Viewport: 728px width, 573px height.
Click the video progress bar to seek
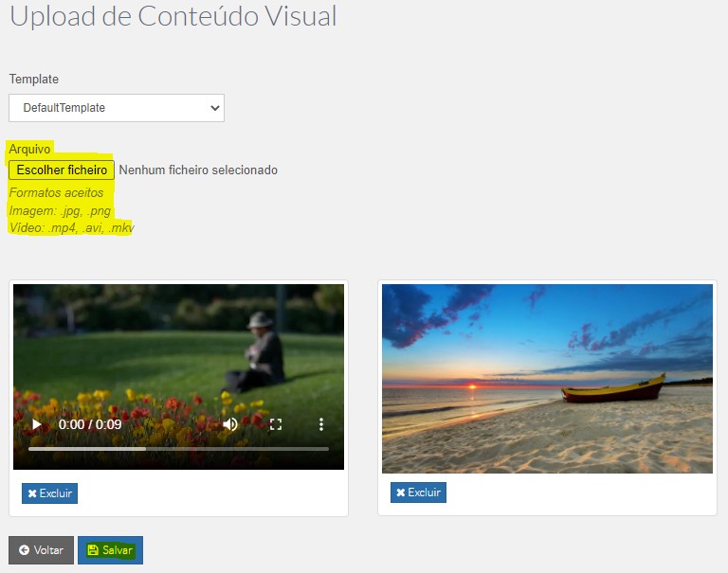point(179,449)
